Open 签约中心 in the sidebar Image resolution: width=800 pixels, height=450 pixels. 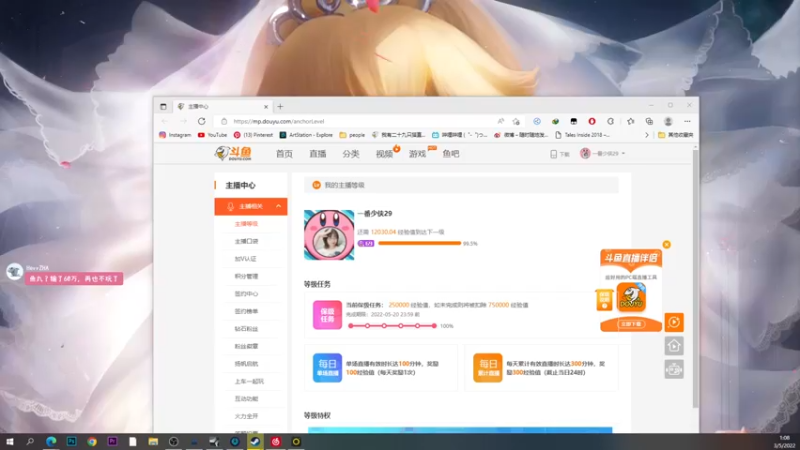(x=246, y=294)
